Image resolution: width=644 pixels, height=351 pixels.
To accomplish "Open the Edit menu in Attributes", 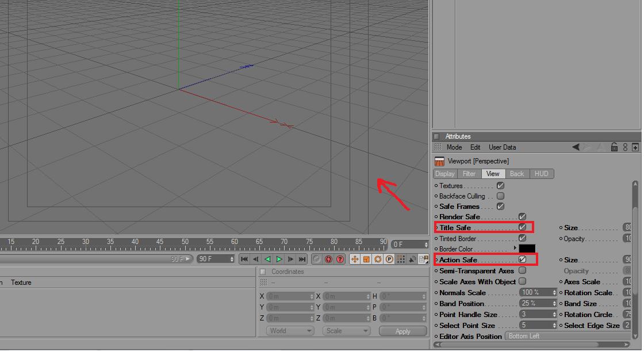I will click(475, 147).
